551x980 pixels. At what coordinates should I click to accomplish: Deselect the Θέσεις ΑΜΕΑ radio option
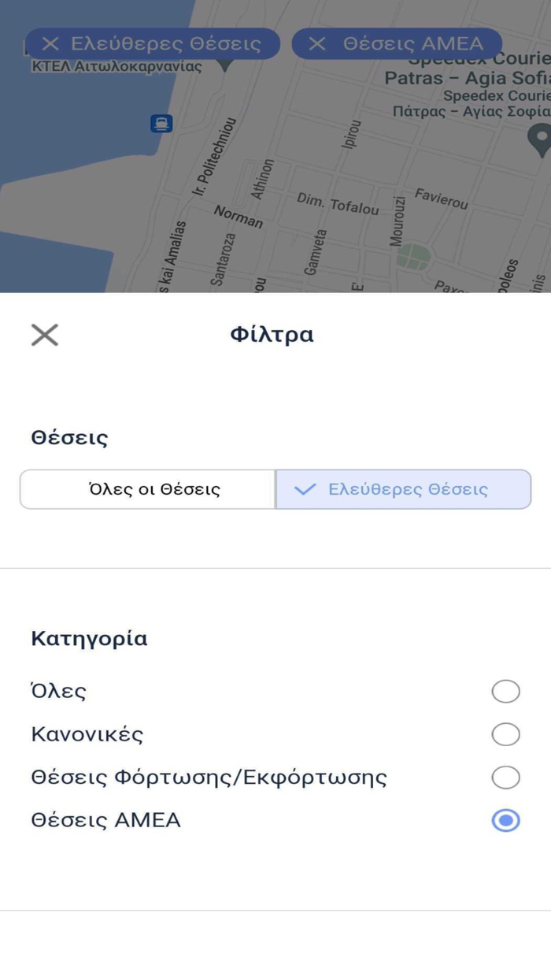[x=505, y=820]
